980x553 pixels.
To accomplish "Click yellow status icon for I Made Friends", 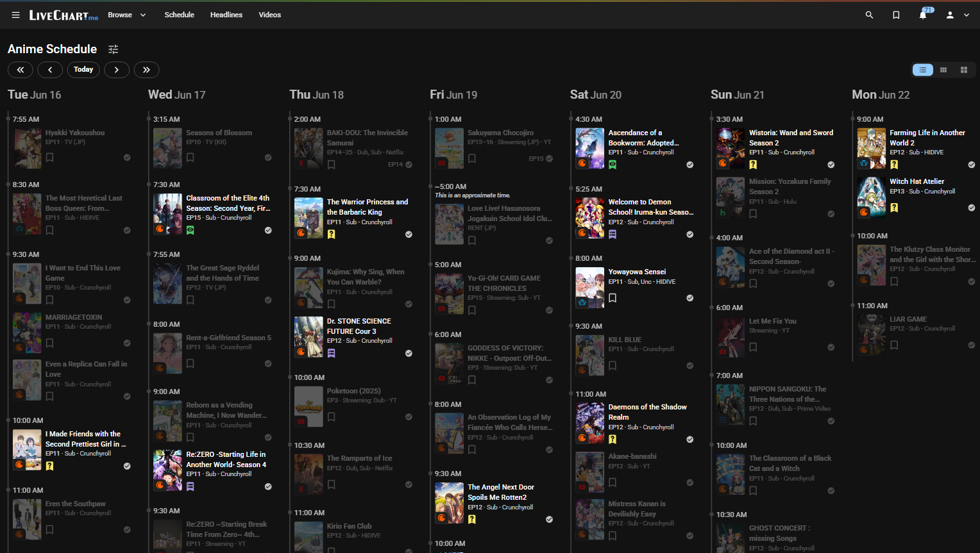I will (49, 466).
